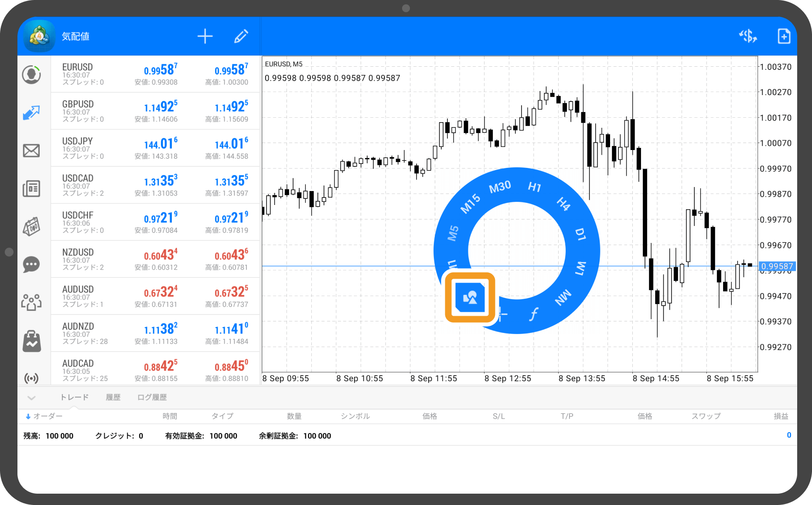
Task: Select the AUDNZD quote row
Action: (x=155, y=334)
